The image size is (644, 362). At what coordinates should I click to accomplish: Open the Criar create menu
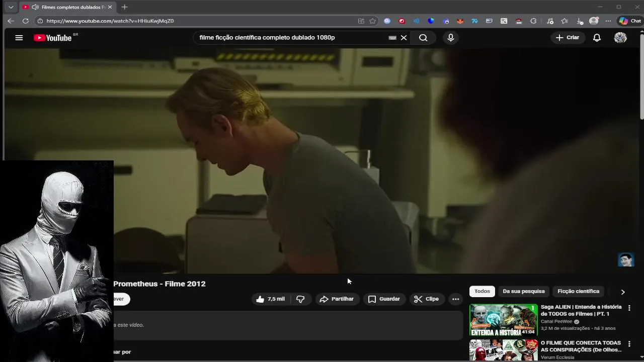(x=568, y=38)
